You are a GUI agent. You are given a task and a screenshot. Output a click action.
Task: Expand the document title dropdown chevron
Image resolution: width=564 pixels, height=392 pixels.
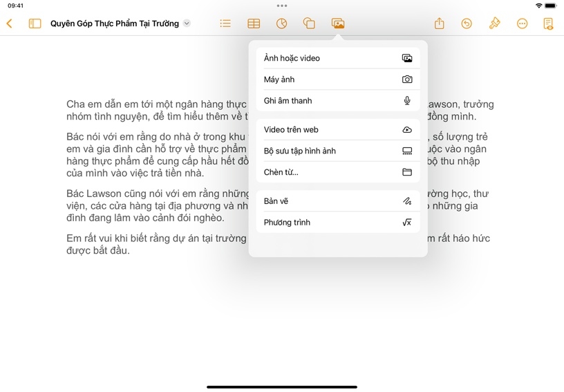click(x=187, y=24)
